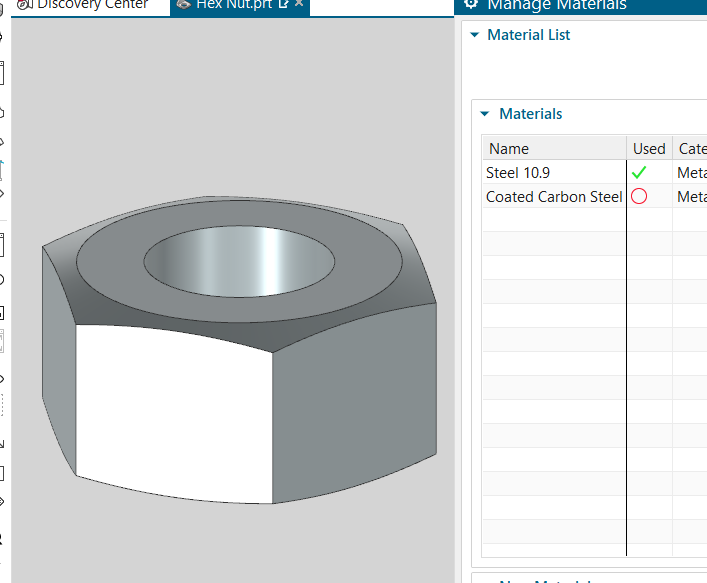Collapse the Materials group
The width and height of the screenshot is (707, 583).
[486, 114]
